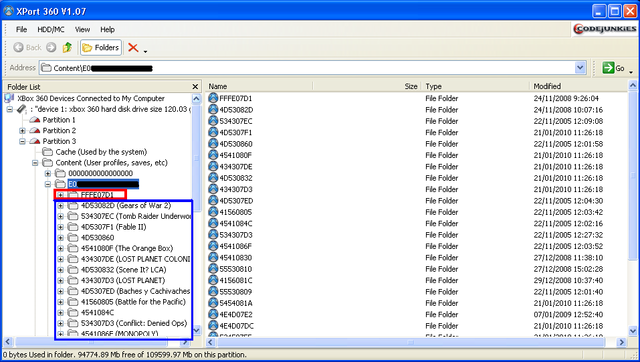Click the file list horizontal scrollbar right arrow
This screenshot has width=640, height=362.
click(621, 342)
